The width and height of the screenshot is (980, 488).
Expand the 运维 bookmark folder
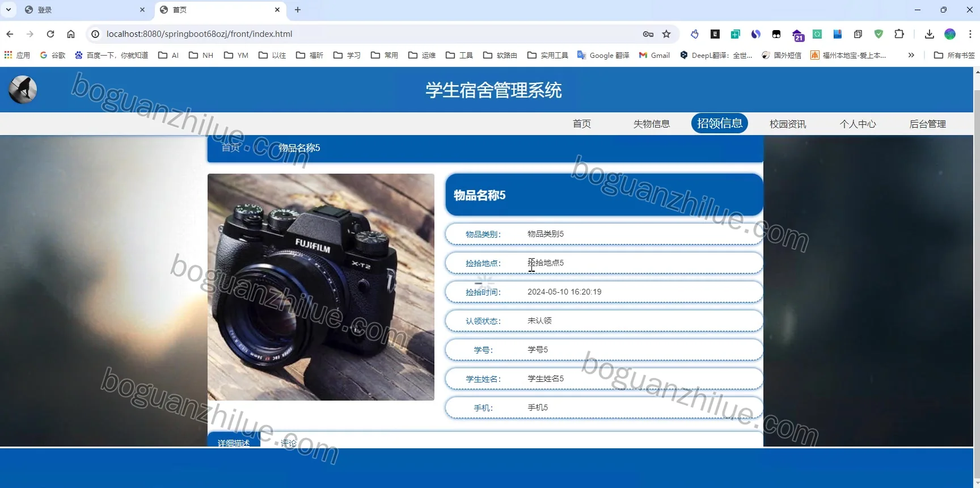[x=422, y=55]
